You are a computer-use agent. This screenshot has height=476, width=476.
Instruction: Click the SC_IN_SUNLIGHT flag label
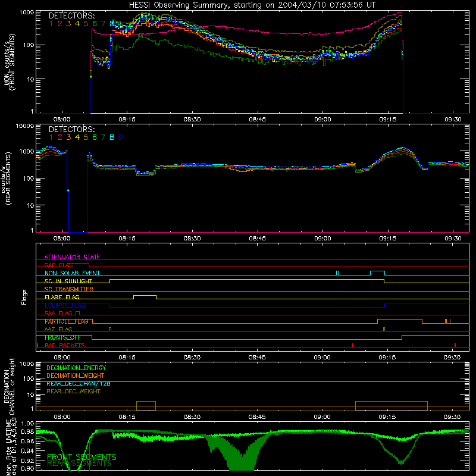coord(68,281)
